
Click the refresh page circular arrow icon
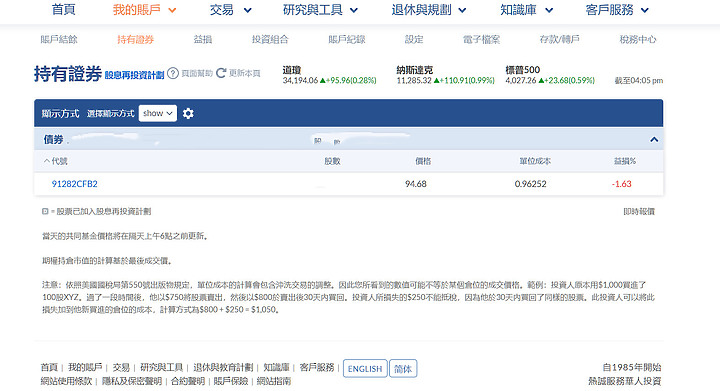[221, 73]
